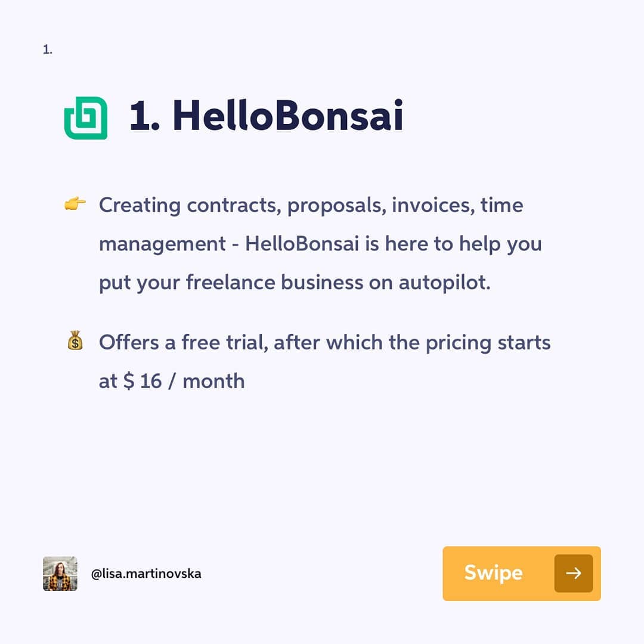Select the "1. HelloBonsai" heading
Viewport: 644px width, 644px height.
266,116
